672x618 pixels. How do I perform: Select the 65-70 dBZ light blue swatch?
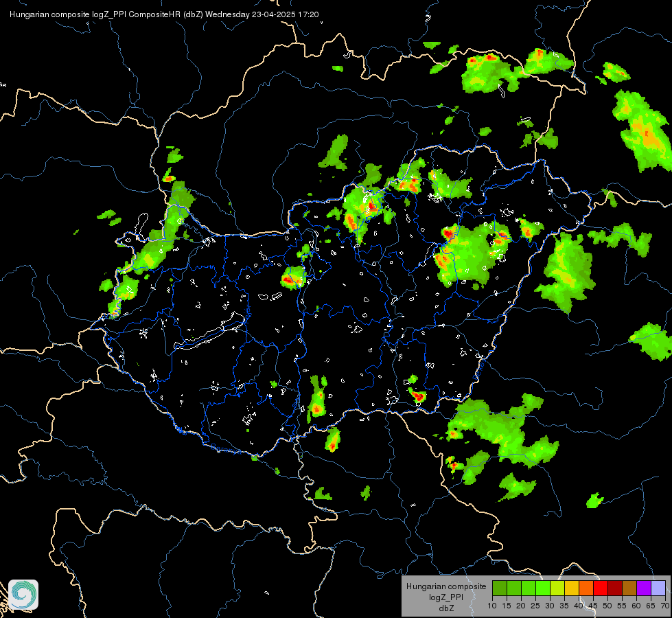[658, 588]
